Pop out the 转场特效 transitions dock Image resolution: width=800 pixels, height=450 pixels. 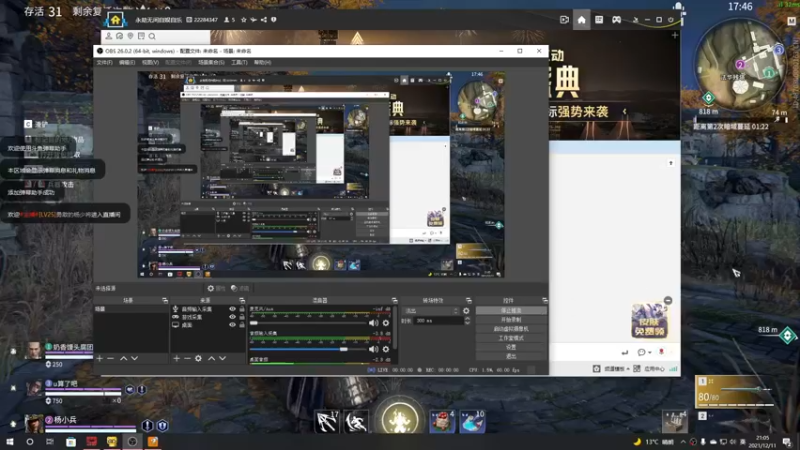point(469,301)
